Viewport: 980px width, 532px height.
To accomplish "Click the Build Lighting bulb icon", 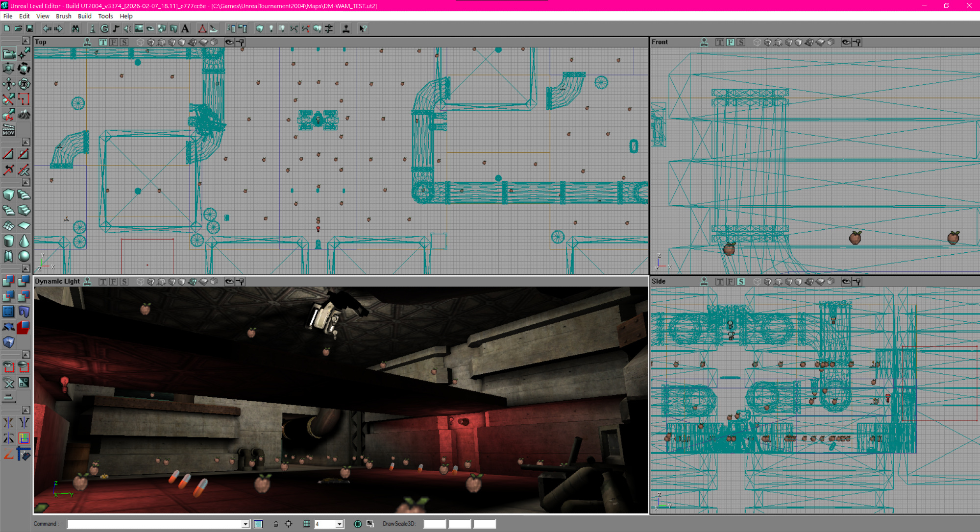I will click(x=271, y=29).
